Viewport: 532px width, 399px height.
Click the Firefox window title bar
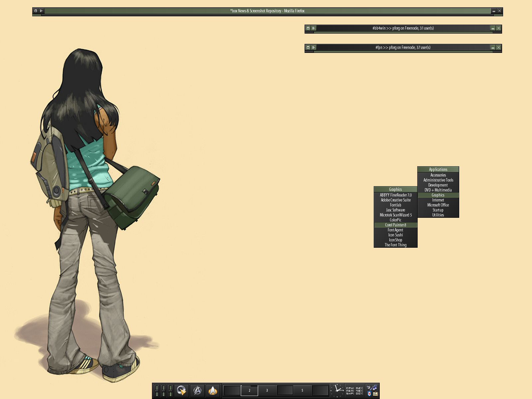coord(267,11)
